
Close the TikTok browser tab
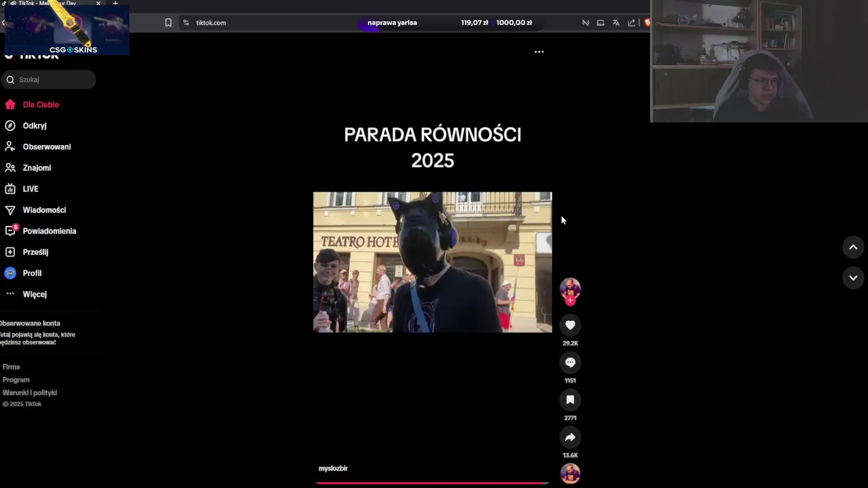[98, 3]
